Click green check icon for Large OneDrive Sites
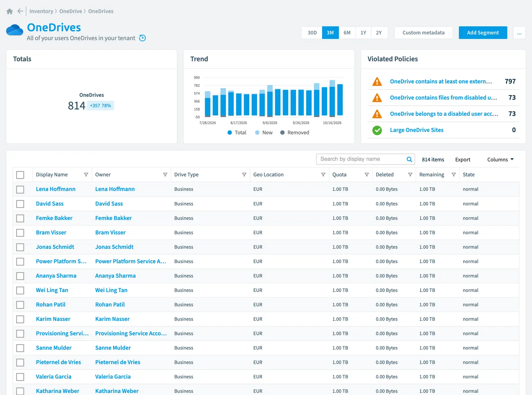 point(377,130)
